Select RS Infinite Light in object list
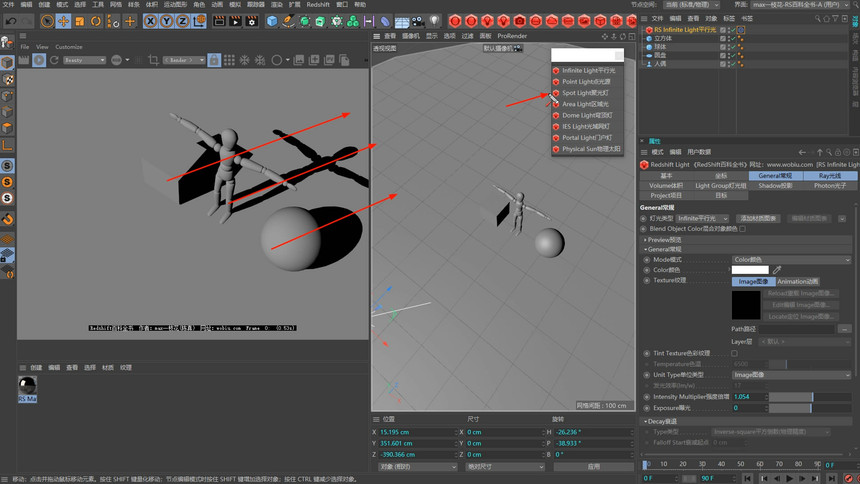This screenshot has width=860, height=484. 684,30
